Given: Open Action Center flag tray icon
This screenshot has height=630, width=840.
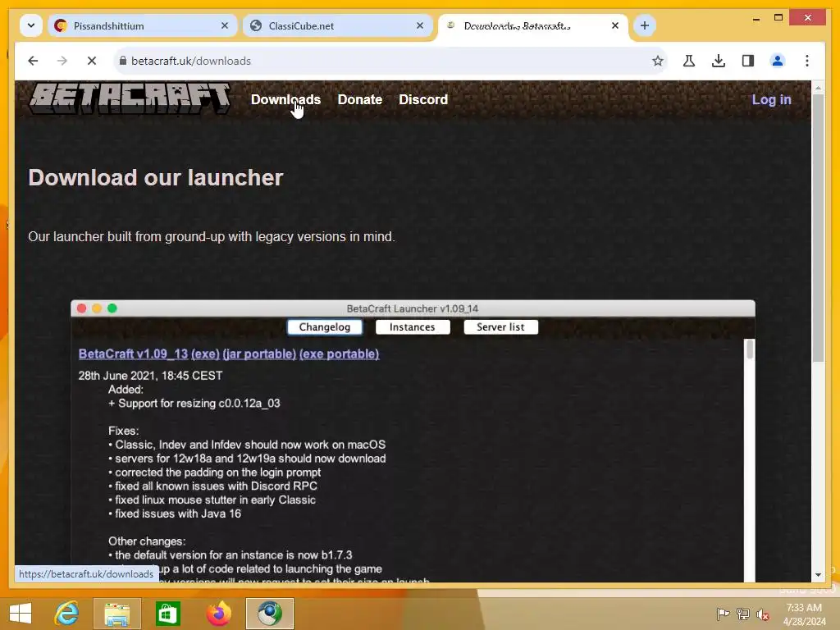Looking at the screenshot, I should pos(723,614).
